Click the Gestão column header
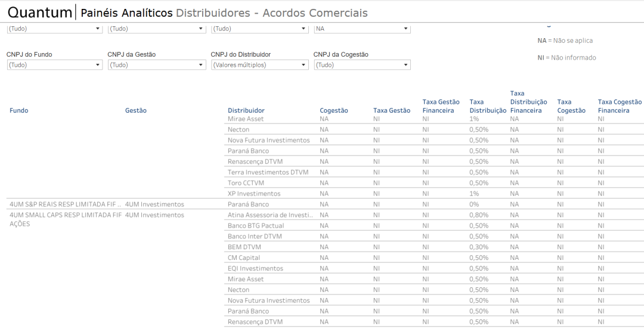 135,110
